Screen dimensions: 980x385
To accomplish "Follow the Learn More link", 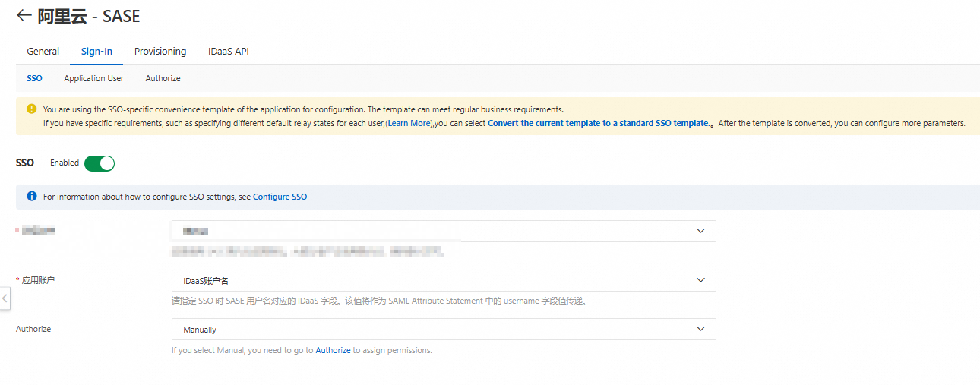I will click(x=409, y=123).
